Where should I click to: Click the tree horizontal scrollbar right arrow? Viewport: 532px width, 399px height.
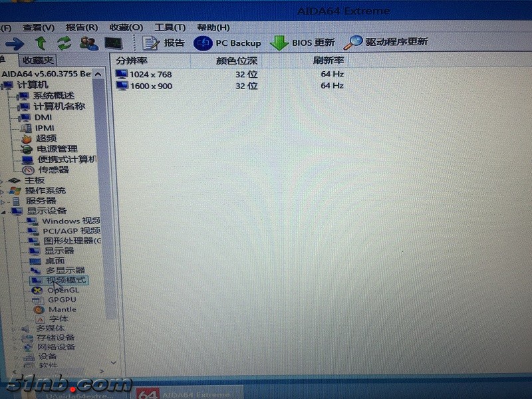(102, 372)
